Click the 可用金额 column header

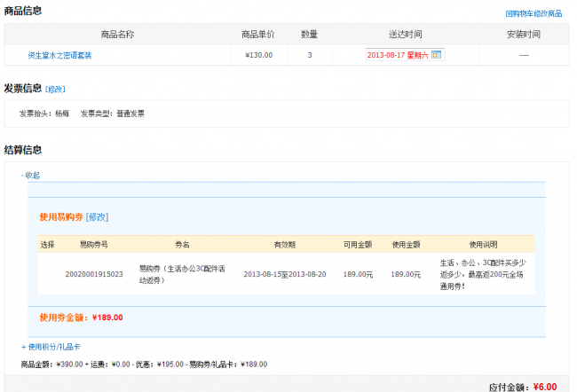[357, 244]
